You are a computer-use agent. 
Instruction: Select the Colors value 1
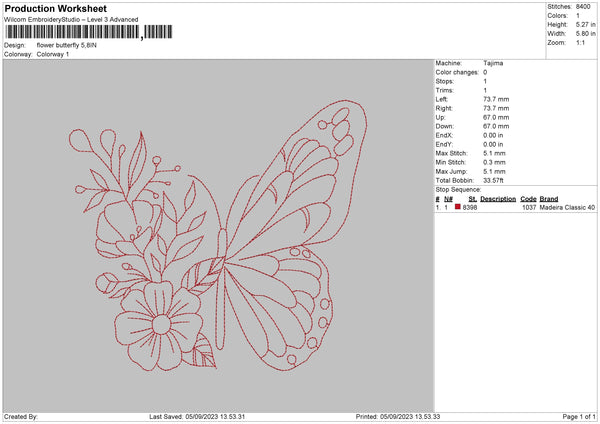click(578, 16)
